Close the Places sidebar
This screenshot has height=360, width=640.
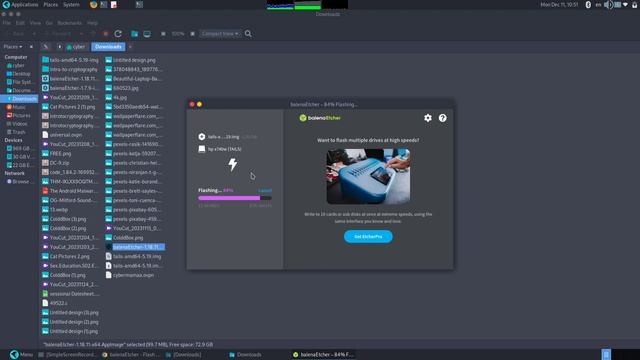point(31,47)
